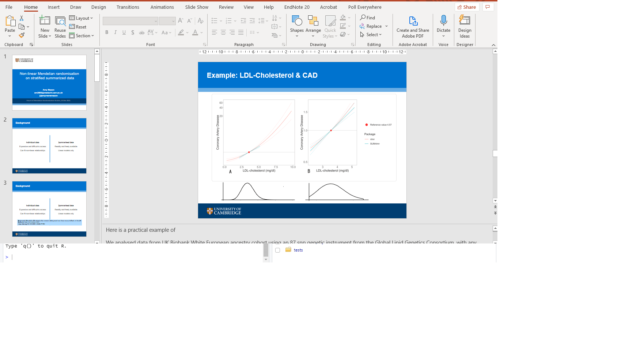
Task: Decrease font size with A-down icon
Action: pos(189,21)
